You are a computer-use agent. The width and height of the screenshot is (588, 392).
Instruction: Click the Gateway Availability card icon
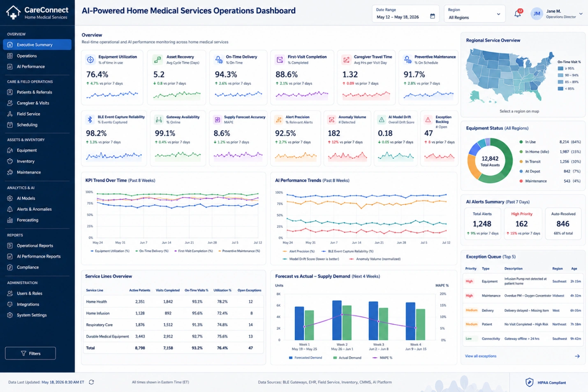click(x=159, y=120)
